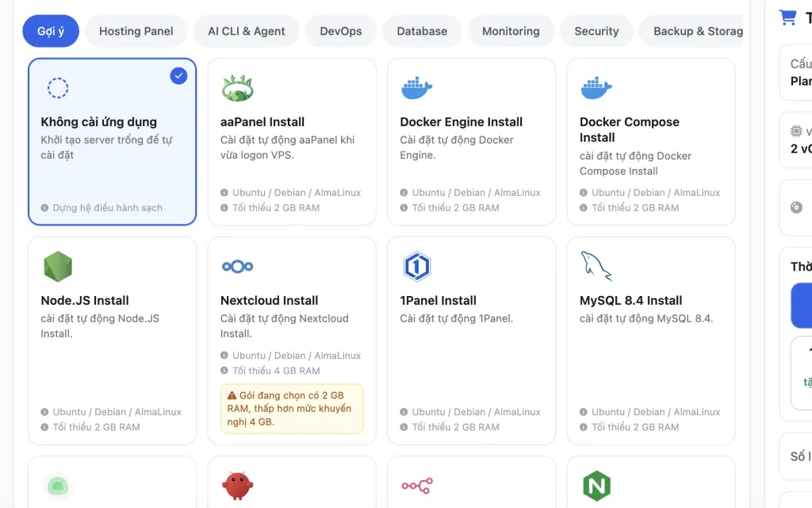812x508 pixels.
Task: Click the light green circle app icon
Action: pos(57,487)
